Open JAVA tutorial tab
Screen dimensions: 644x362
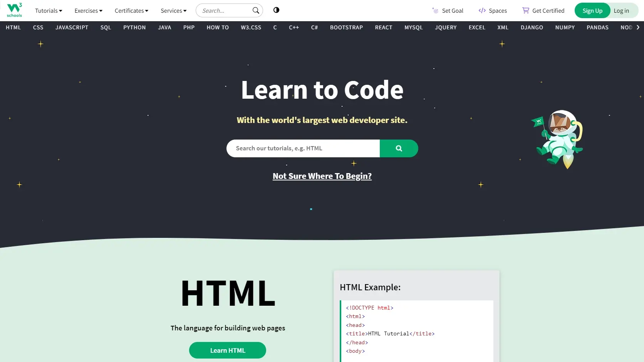[x=164, y=27]
